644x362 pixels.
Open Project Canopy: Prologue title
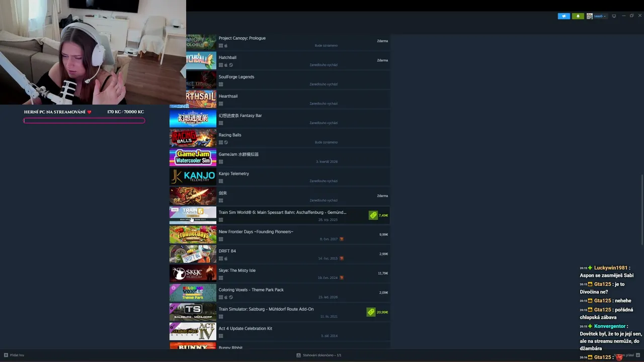click(242, 38)
